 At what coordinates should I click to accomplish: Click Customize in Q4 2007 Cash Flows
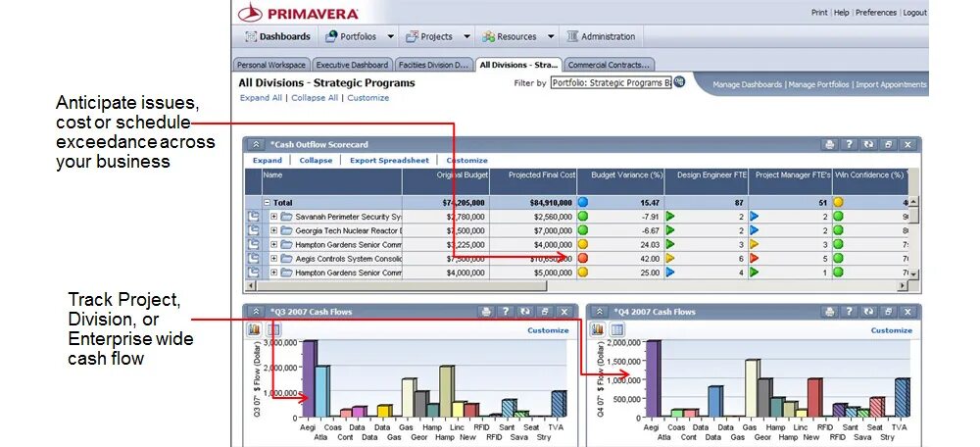(x=891, y=330)
